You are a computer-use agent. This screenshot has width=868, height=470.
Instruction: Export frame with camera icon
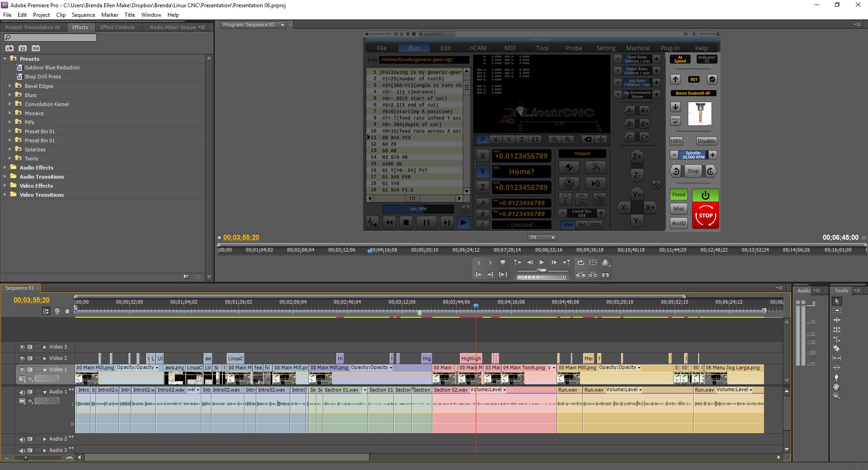(x=605, y=275)
